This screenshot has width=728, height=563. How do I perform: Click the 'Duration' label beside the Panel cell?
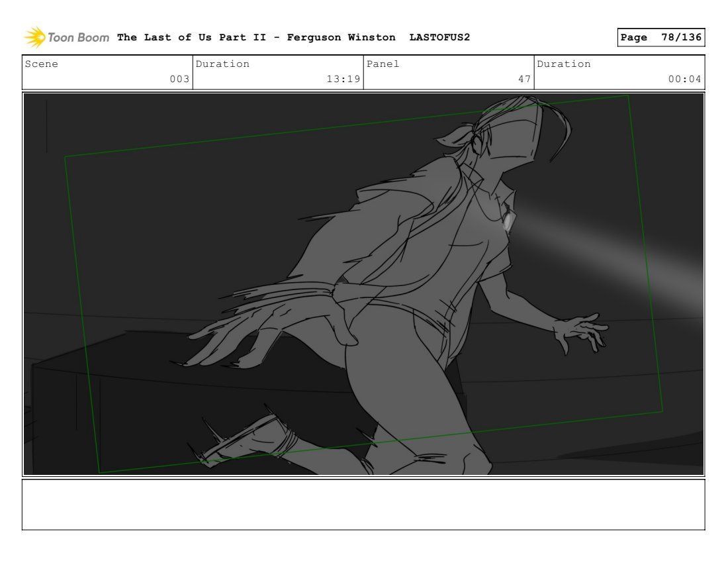(x=564, y=64)
